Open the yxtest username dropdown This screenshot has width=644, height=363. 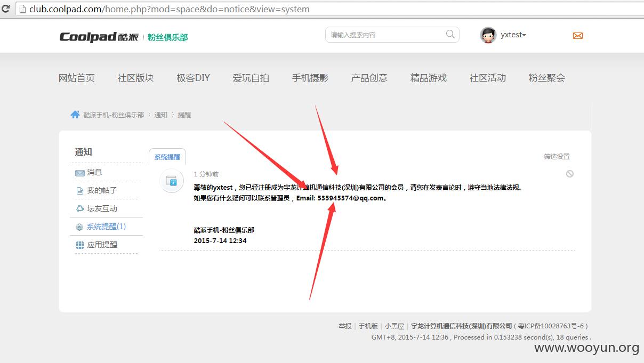(513, 35)
